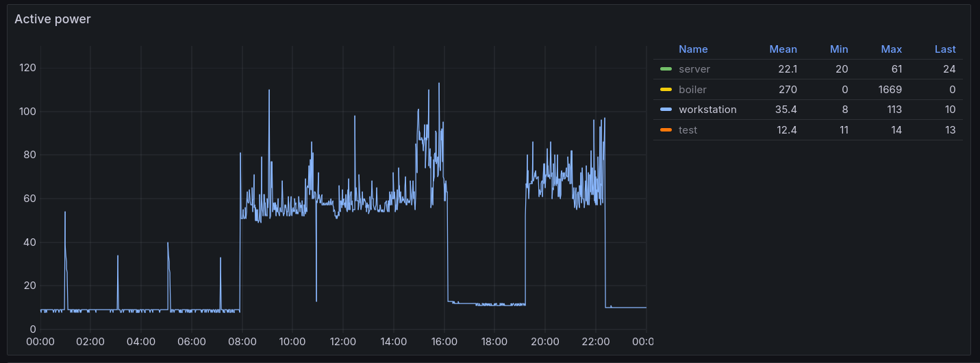This screenshot has height=363, width=980.
Task: Click workstation min value 8
Action: coord(846,110)
